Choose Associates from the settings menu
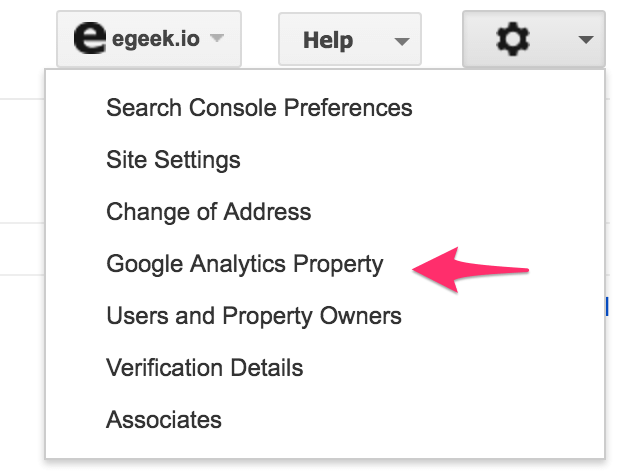Screen dimensions: 636x474 click(x=164, y=420)
